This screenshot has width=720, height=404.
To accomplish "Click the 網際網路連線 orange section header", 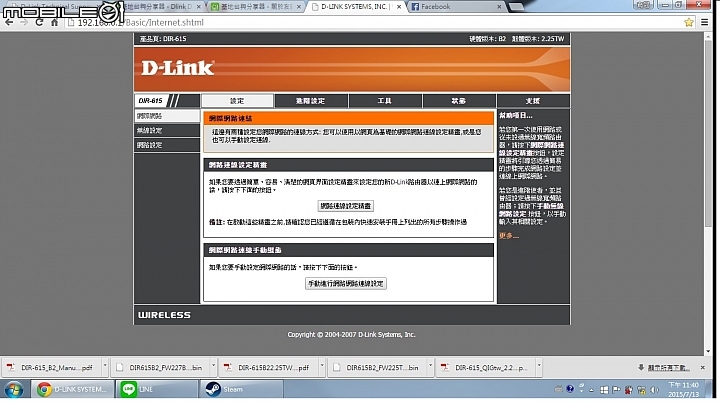I will (349, 118).
